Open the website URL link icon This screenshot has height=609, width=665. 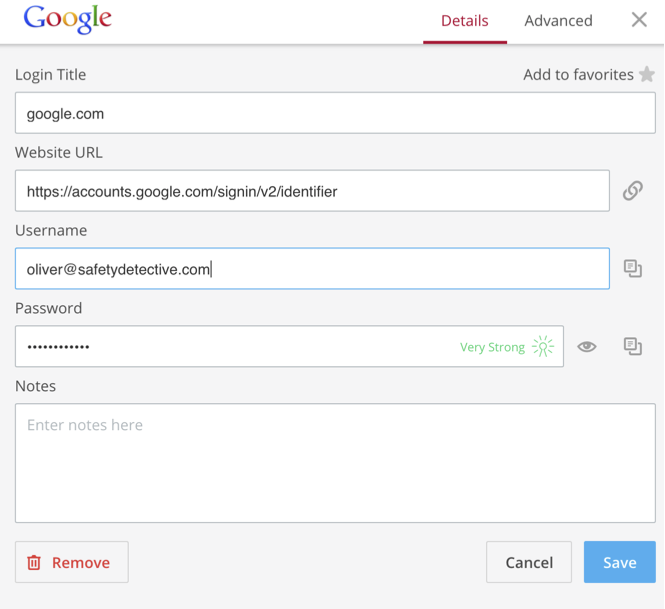[x=632, y=190]
